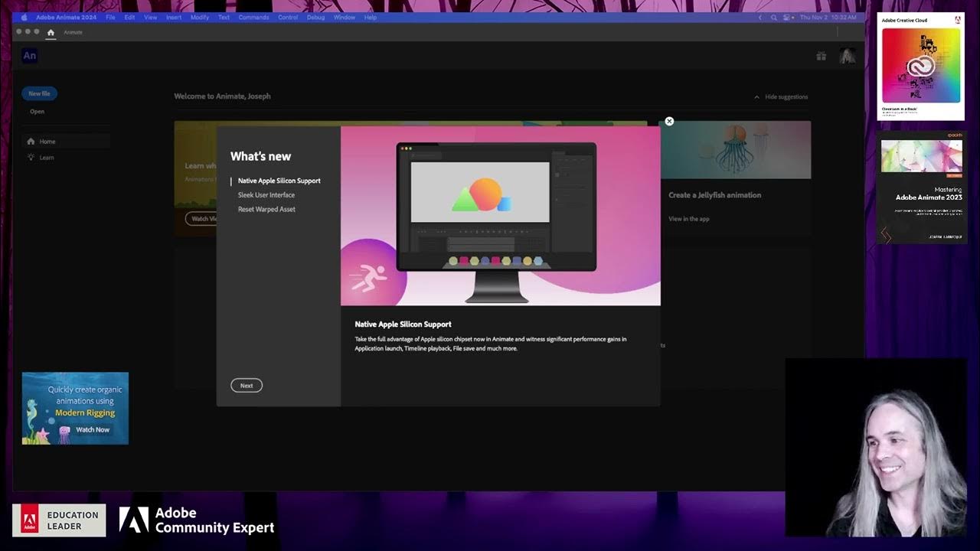Click the Welcome to Animate, Joseph heading
The width and height of the screenshot is (980, 551).
click(x=222, y=96)
